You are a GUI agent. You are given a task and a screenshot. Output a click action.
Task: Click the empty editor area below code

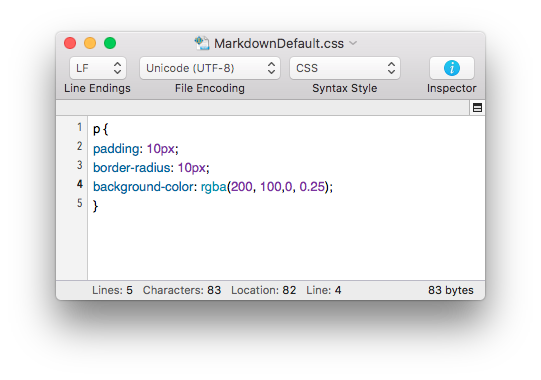(286, 247)
